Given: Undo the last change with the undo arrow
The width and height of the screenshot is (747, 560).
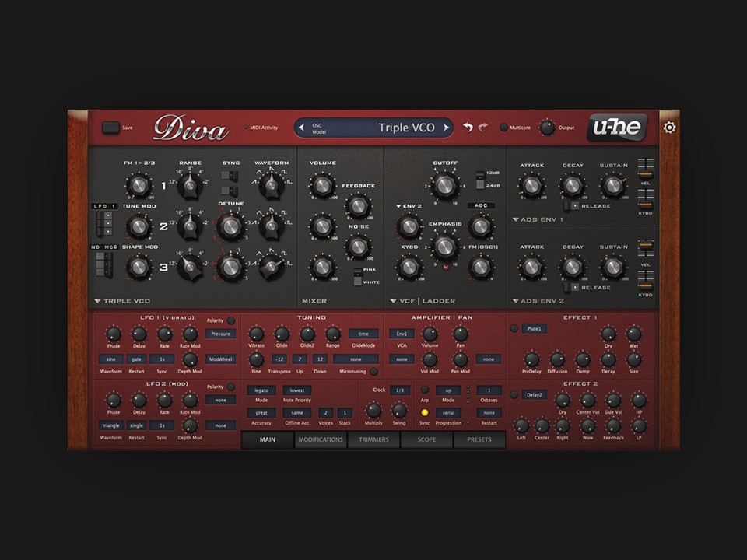Looking at the screenshot, I should point(468,127).
